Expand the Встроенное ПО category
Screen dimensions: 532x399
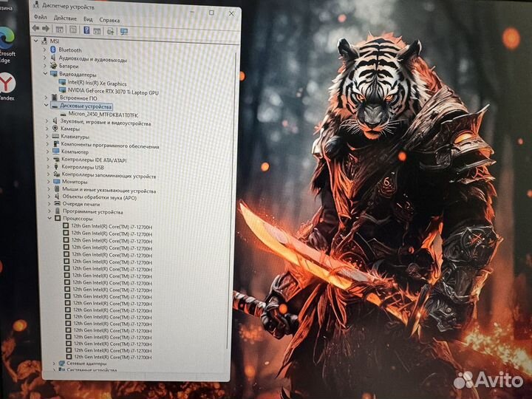[x=46, y=98]
